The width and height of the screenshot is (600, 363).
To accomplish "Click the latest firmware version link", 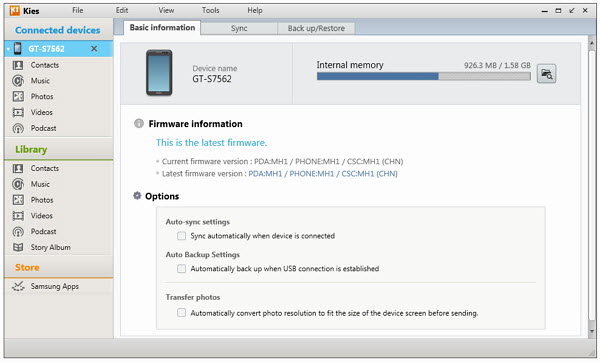I will coord(323,174).
